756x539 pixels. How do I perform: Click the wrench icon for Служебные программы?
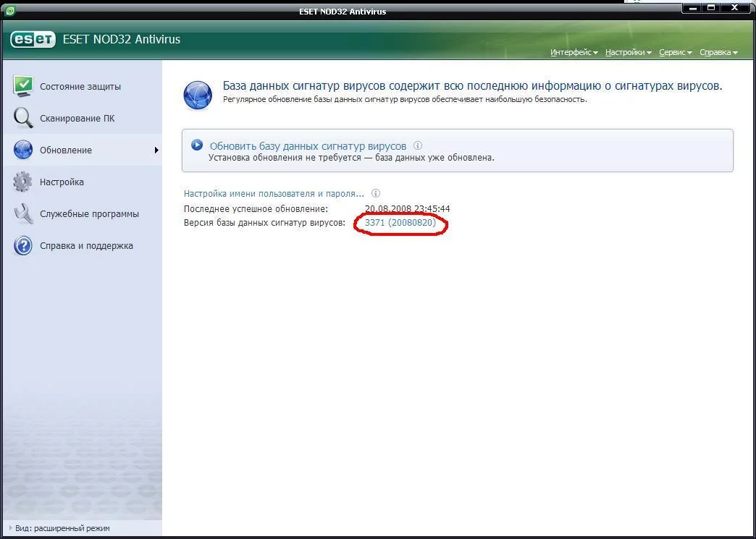[x=22, y=214]
